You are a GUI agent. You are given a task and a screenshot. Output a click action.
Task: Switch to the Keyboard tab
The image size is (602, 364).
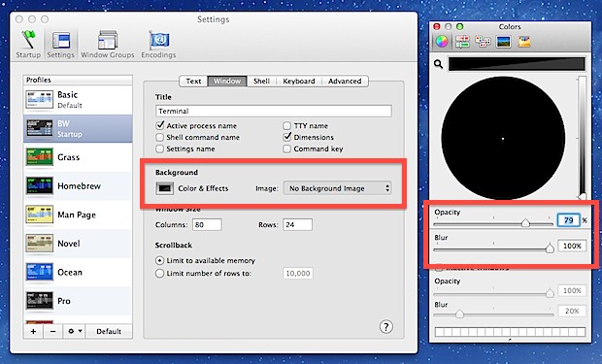[x=299, y=81]
